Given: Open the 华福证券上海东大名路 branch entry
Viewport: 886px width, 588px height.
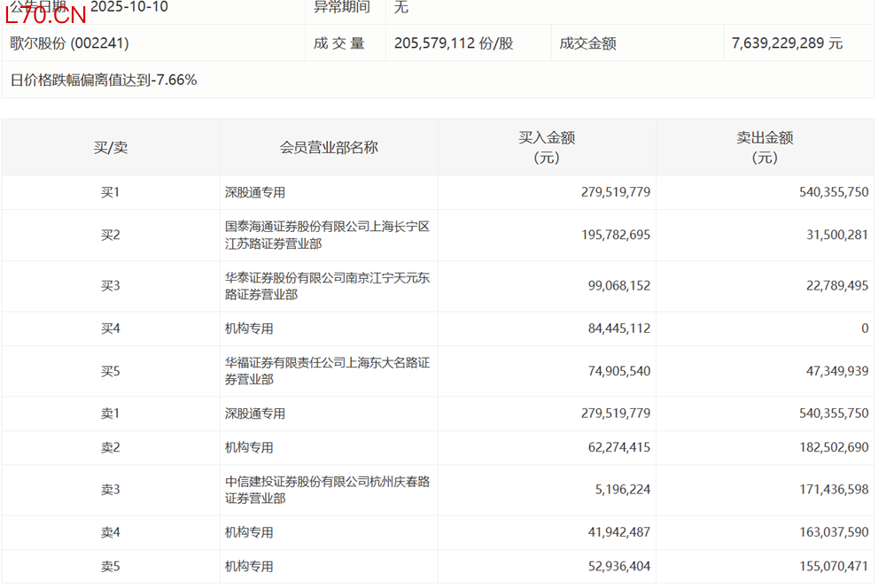Looking at the screenshot, I should click(x=327, y=371).
